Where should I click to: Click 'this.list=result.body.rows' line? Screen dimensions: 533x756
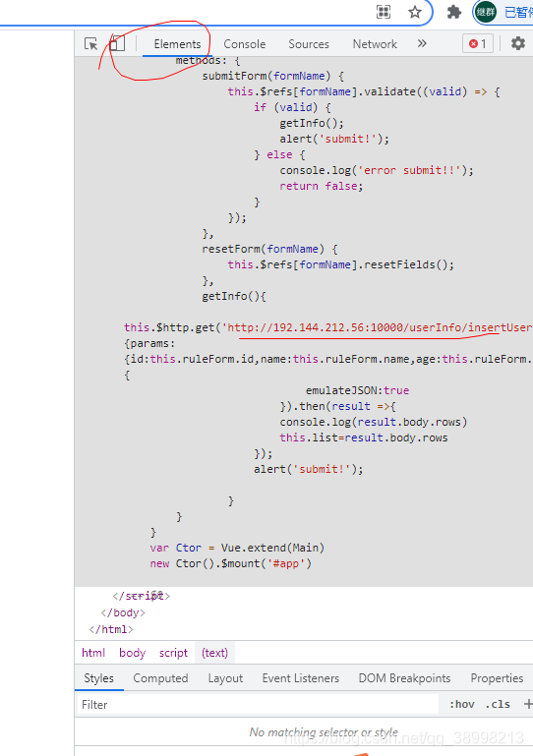(x=364, y=437)
